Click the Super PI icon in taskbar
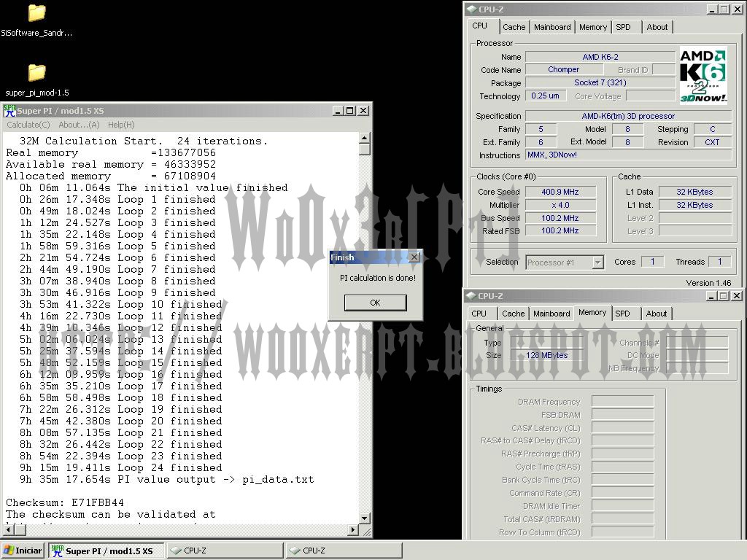747x560 pixels. [x=57, y=551]
